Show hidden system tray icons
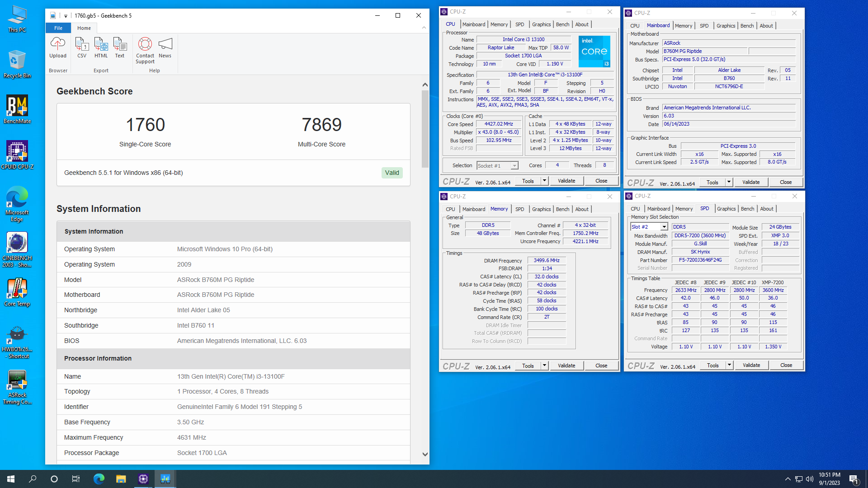 click(x=788, y=479)
